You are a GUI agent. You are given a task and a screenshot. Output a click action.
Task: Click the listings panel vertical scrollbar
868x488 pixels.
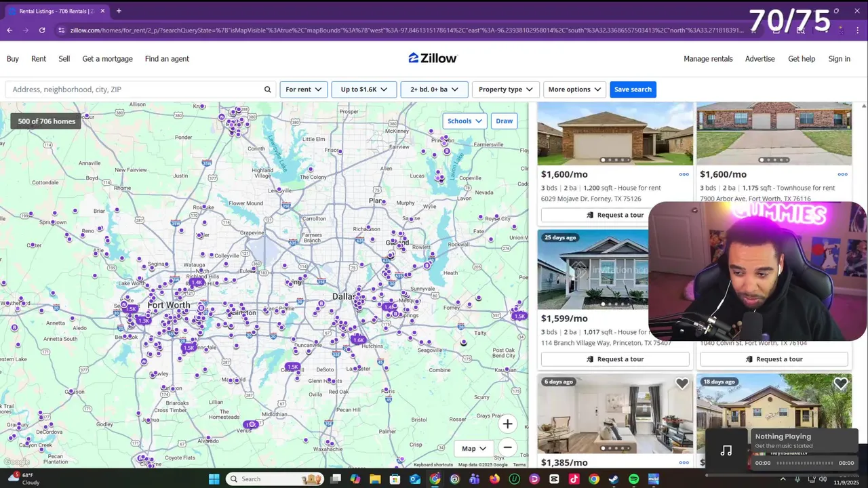click(x=863, y=285)
